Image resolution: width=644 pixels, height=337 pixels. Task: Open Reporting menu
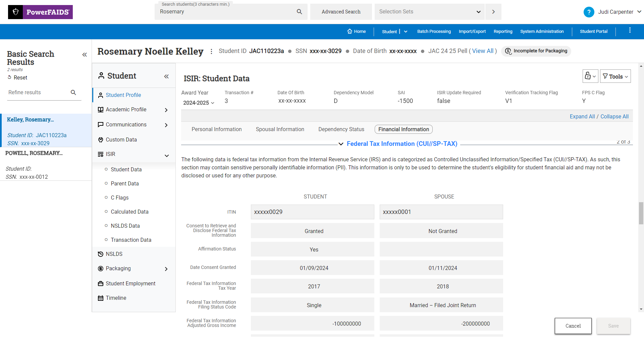503,32
